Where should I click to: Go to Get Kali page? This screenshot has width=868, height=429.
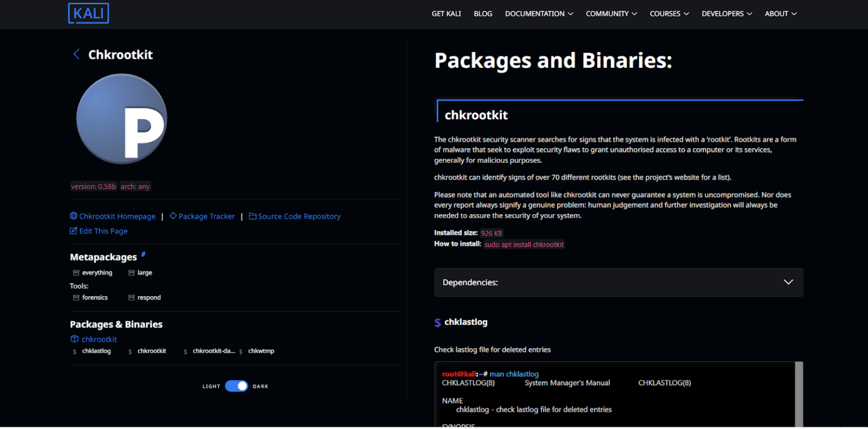point(446,14)
